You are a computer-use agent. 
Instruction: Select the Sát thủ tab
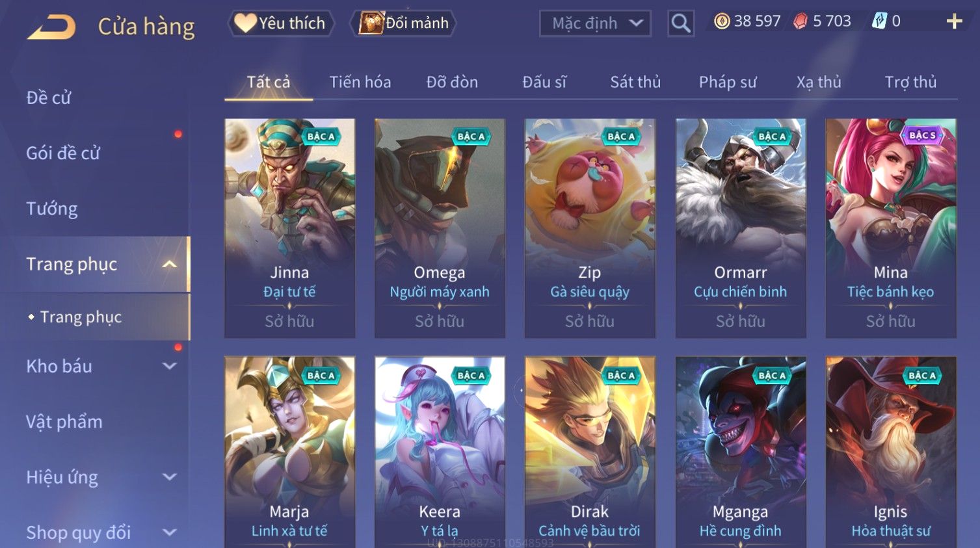click(635, 82)
